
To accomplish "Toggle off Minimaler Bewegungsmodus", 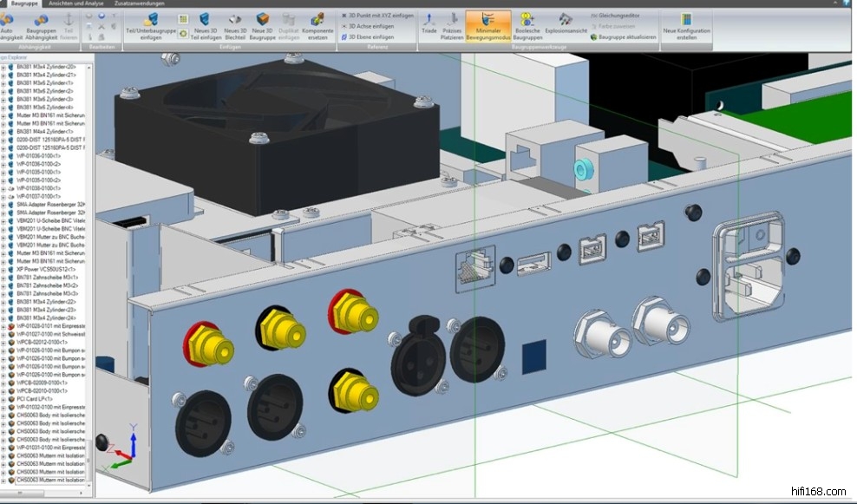I will tap(488, 20).
